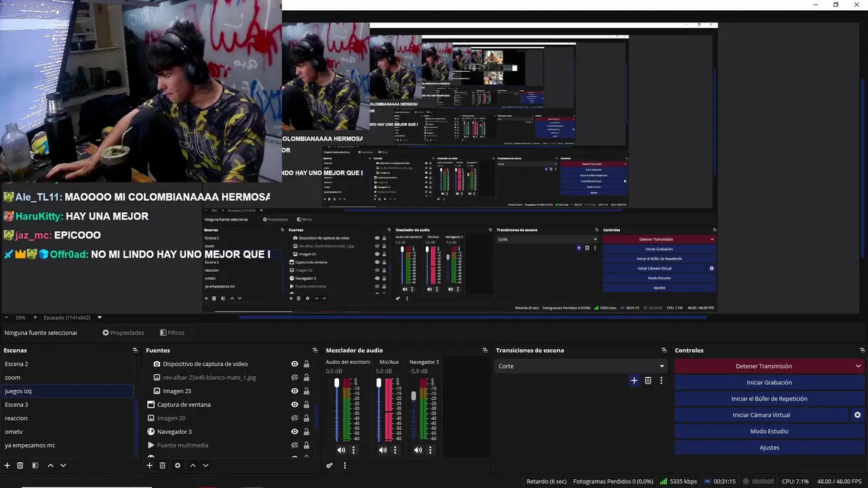Screen dimensions: 868x488
Task: Move source up in the Fuentes list
Action: (x=193, y=466)
